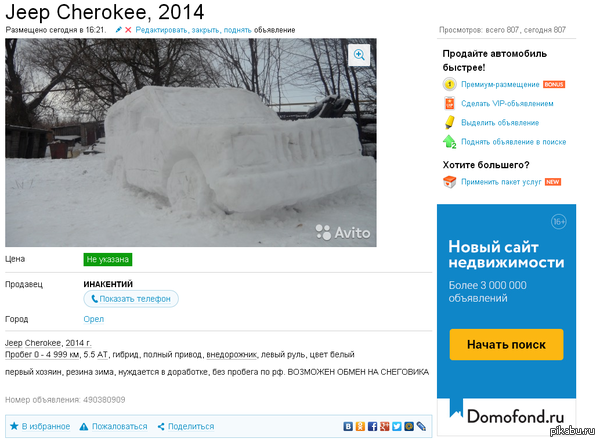600x442 pixels.
Task: Click the service package box icon
Action: (x=450, y=182)
